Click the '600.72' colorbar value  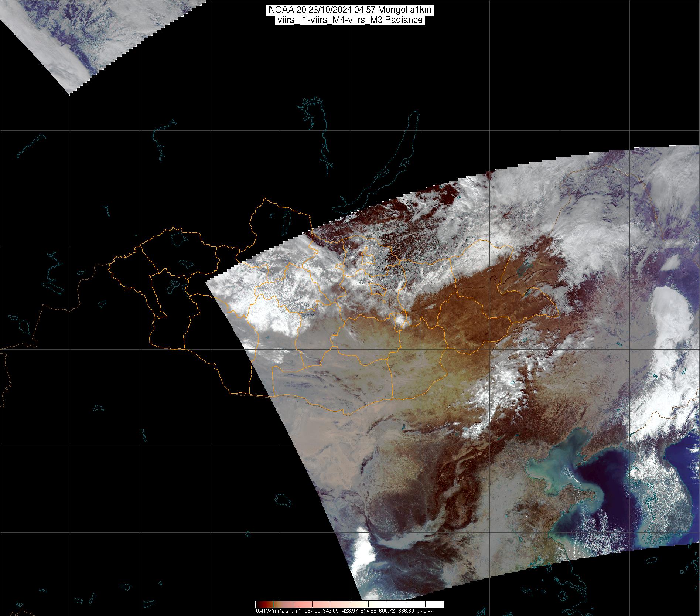click(387, 611)
